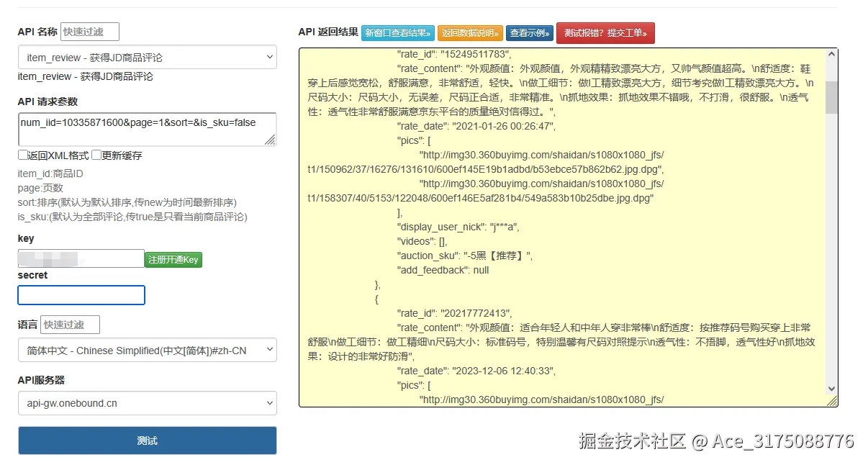Toggle the 更新缓存 checkbox
This screenshot has height=465, width=868.
pos(96,155)
